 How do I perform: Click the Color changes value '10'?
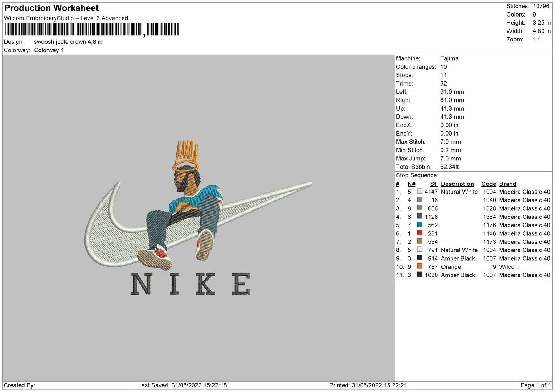pyautogui.click(x=444, y=67)
